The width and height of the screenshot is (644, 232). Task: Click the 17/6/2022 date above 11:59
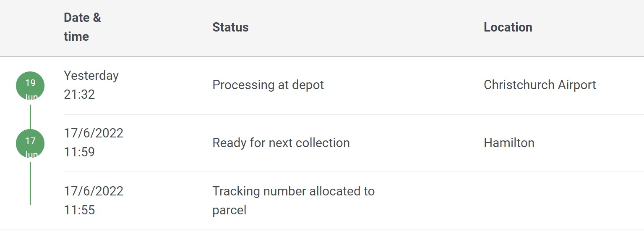[94, 133]
